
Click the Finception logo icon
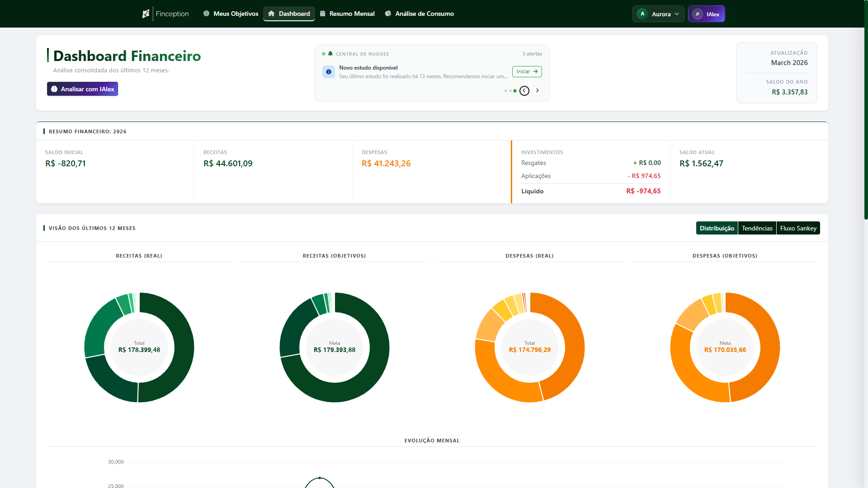146,14
